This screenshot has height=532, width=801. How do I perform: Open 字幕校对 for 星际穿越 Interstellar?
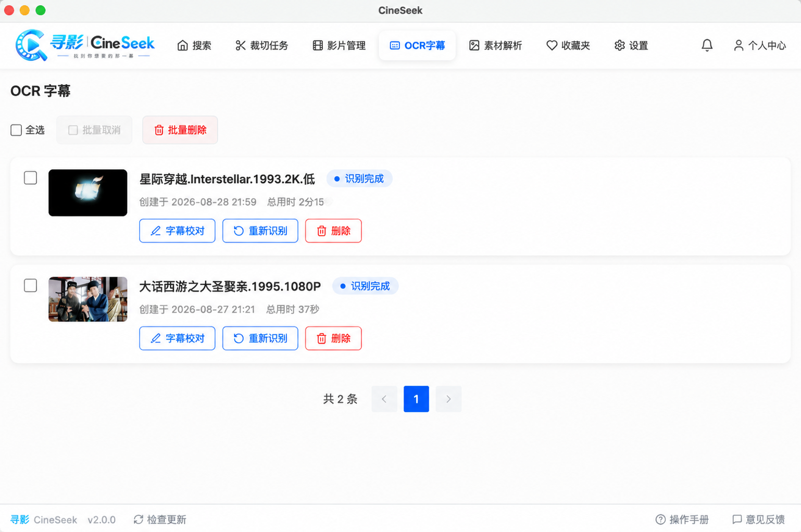click(x=177, y=231)
